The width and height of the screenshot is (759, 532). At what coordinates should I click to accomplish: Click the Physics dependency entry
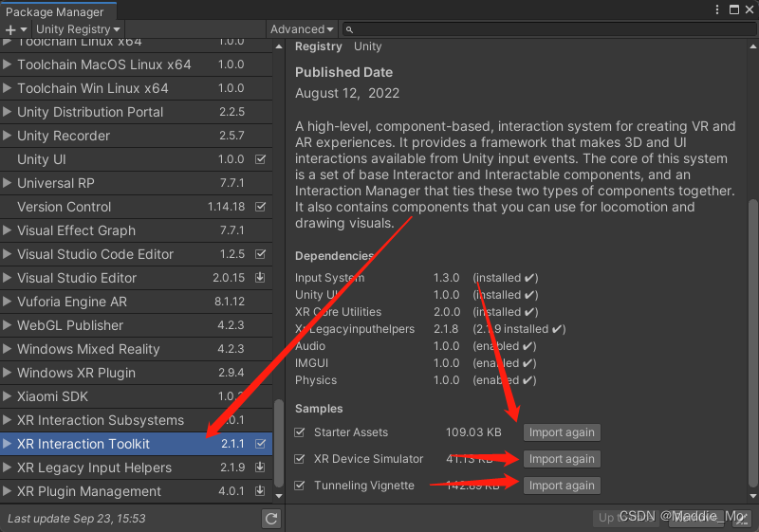click(x=316, y=380)
